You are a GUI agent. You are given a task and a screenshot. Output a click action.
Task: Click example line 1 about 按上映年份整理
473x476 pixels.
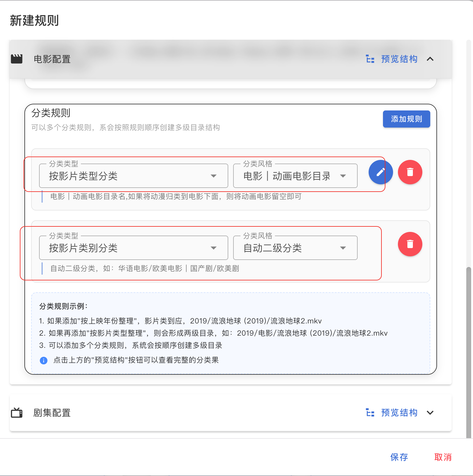[x=180, y=321]
